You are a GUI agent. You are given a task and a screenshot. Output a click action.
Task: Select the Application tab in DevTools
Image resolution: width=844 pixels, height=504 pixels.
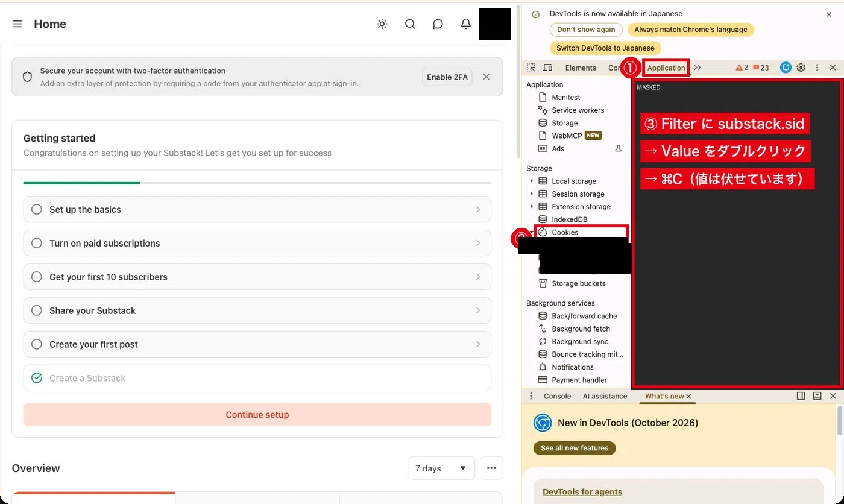tap(666, 68)
